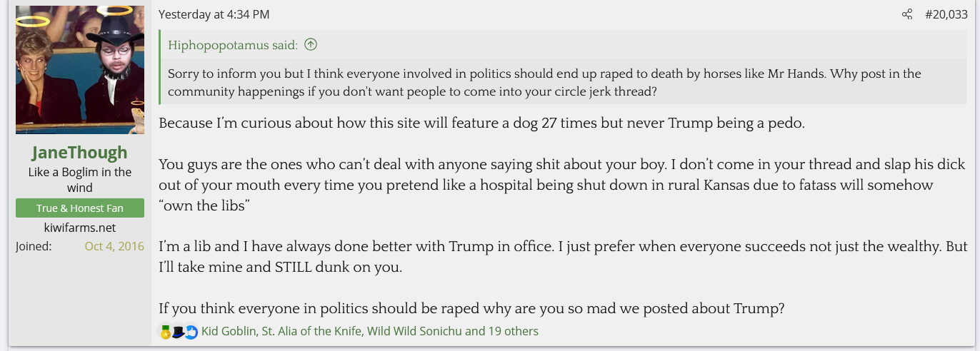Viewport: 980px width, 351px height.
Task: Open post number #20,033 permalink
Action: coord(946,14)
